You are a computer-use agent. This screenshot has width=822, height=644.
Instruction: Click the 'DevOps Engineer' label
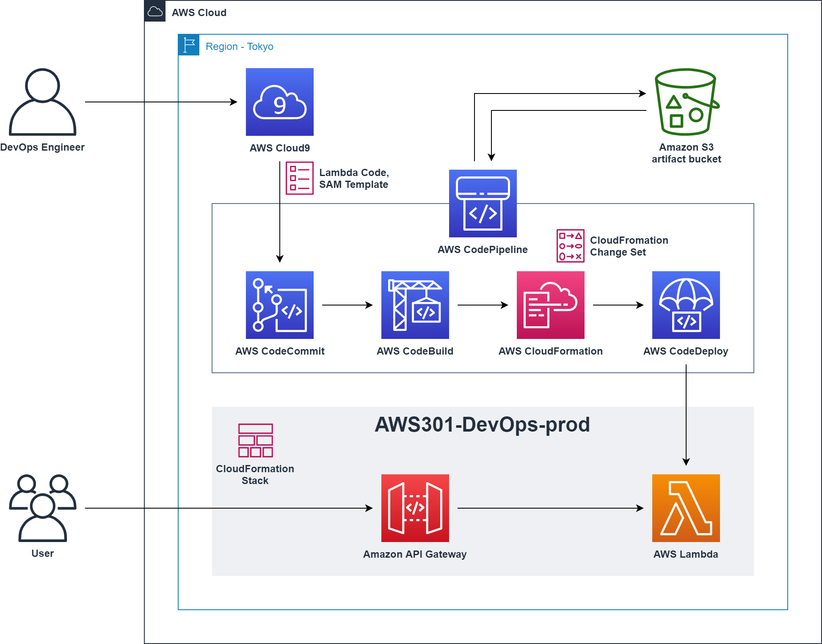coord(42,147)
